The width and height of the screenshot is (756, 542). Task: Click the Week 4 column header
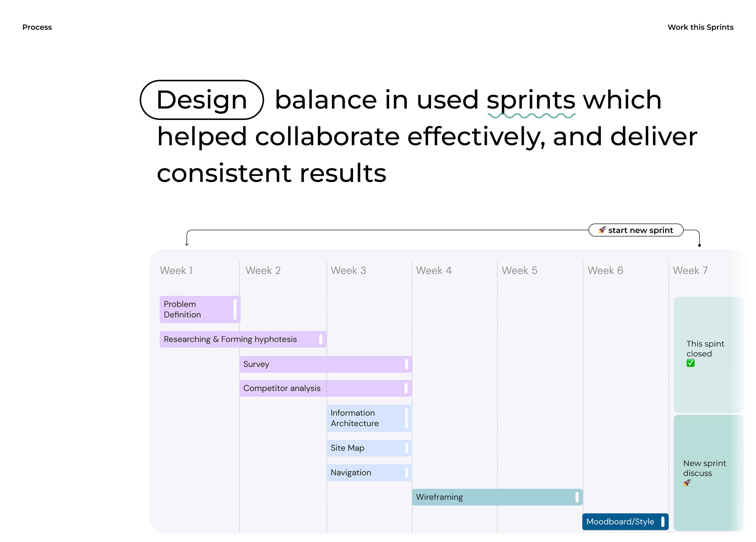(x=434, y=270)
